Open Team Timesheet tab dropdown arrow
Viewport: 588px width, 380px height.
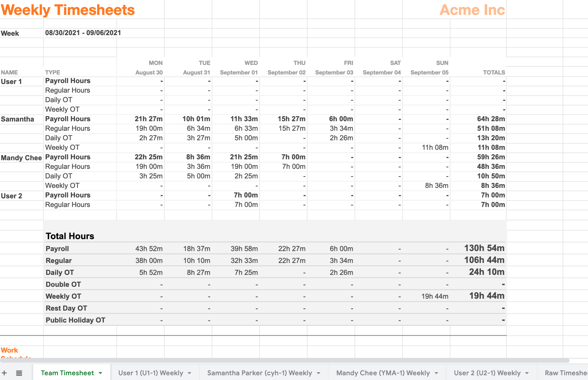tap(101, 373)
